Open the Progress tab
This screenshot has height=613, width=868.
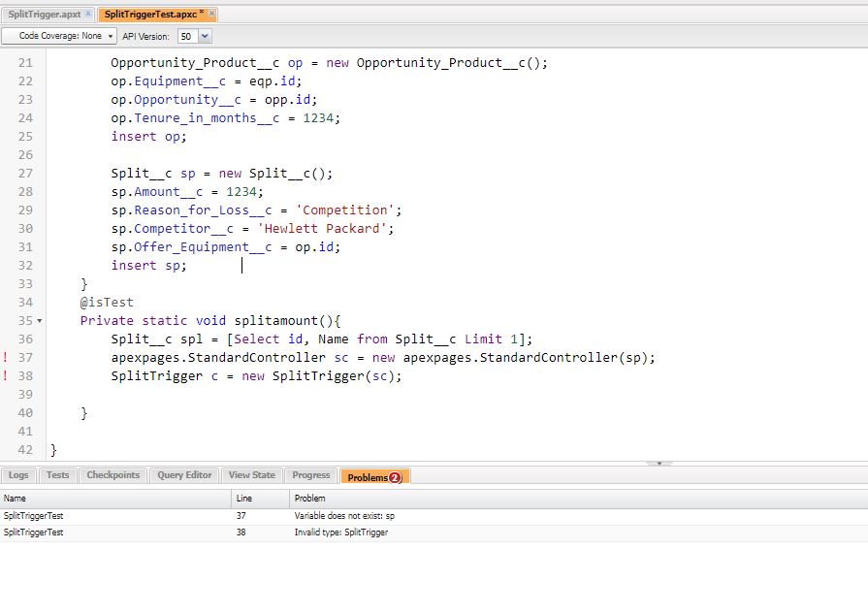tap(310, 475)
